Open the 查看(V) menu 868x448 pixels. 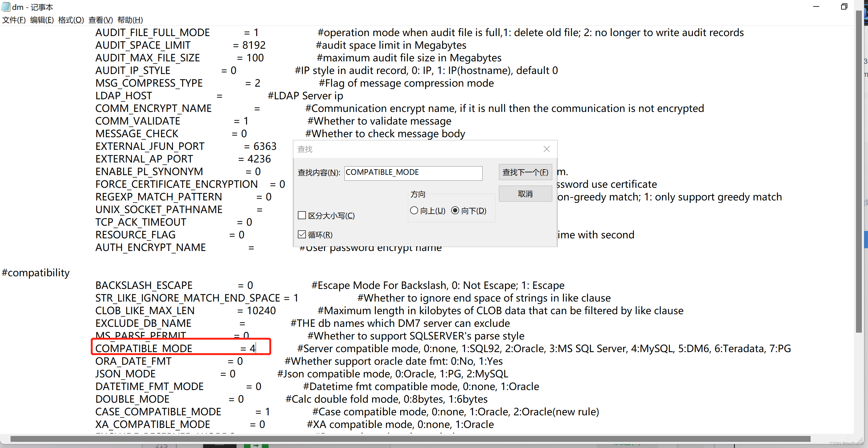[101, 20]
